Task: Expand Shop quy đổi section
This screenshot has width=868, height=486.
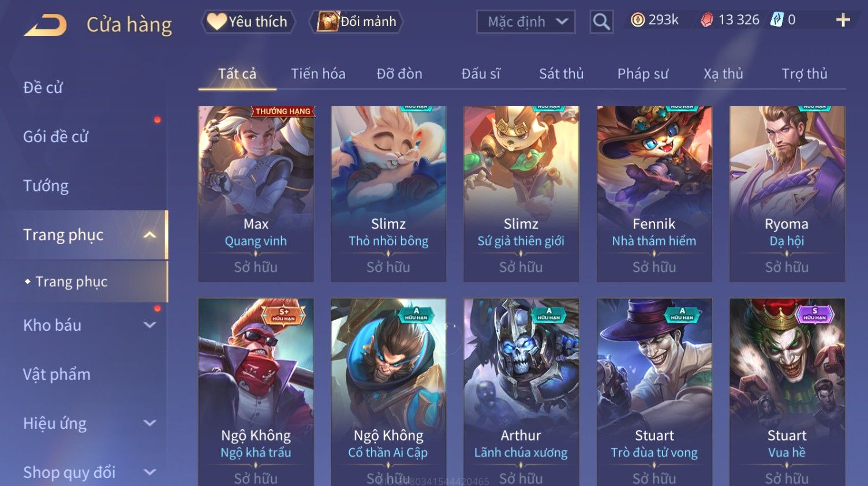Action: [x=150, y=472]
